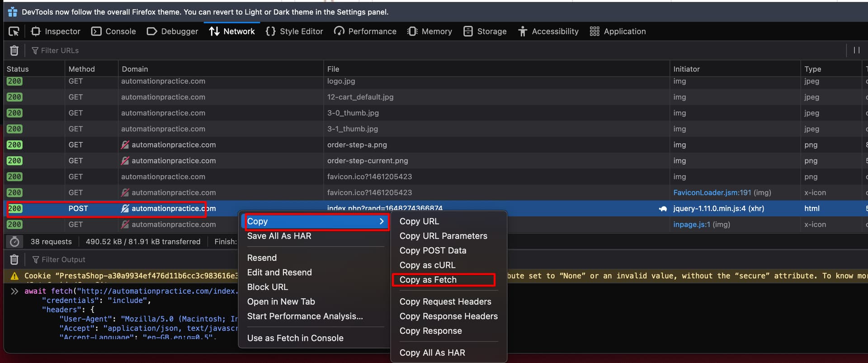
Task: Click the warning triangle icon on cookie message
Action: click(x=14, y=276)
